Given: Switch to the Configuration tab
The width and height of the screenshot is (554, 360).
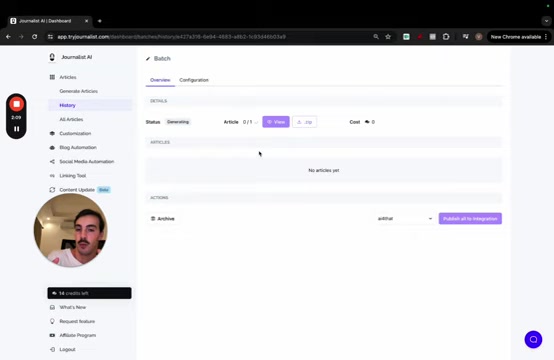Looking at the screenshot, I should click(x=194, y=80).
